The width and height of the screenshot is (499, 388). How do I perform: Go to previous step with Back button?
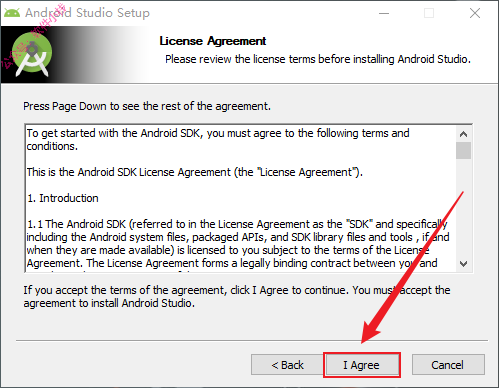click(x=287, y=365)
